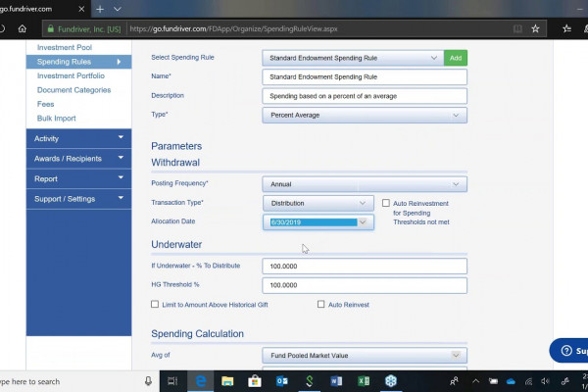Screen dimensions: 588x392
Task: Enable Auto Reinvestment for Spending Thresholds checkbox
Action: (x=386, y=203)
